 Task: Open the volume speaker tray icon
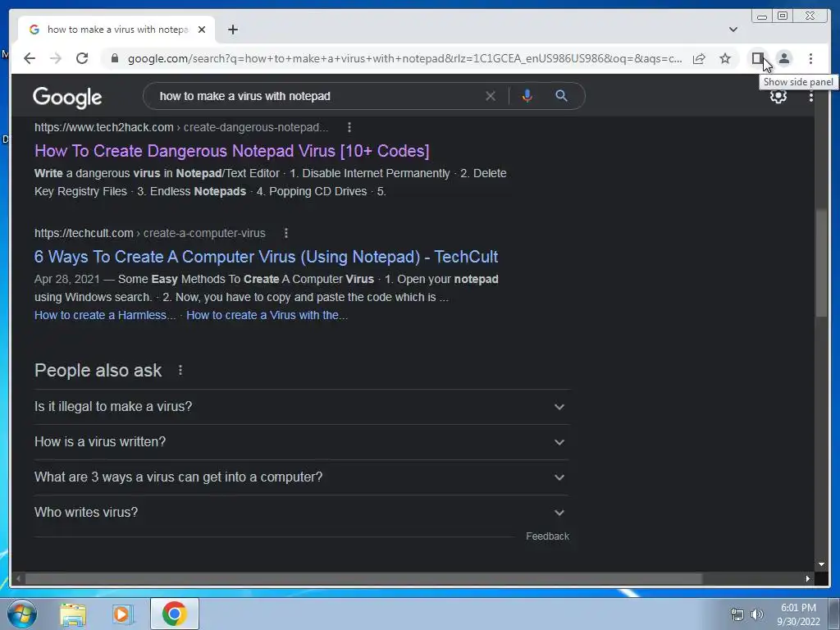(757, 614)
